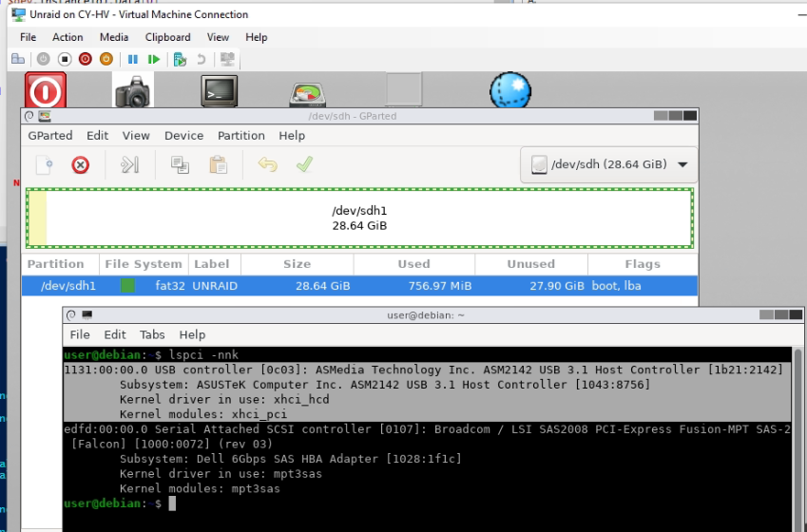Open the Hyper-V Help menu
Viewport: 807px width, 532px height.
tap(256, 37)
